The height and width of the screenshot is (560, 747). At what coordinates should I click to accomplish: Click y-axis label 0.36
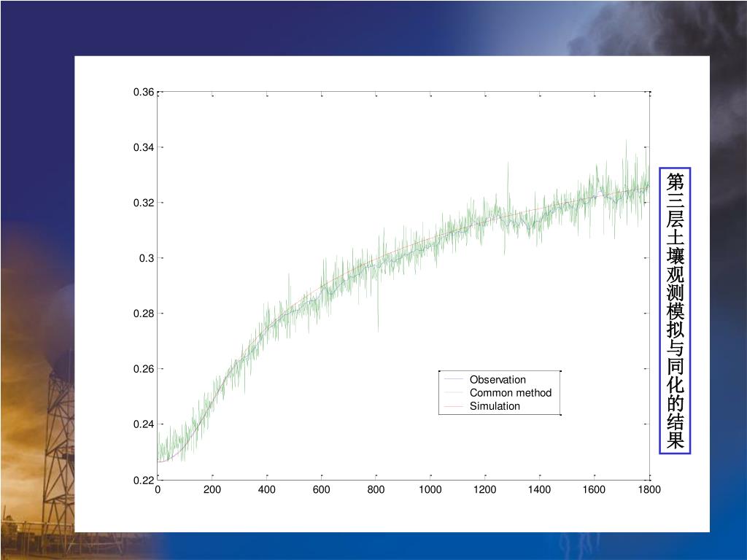click(144, 92)
